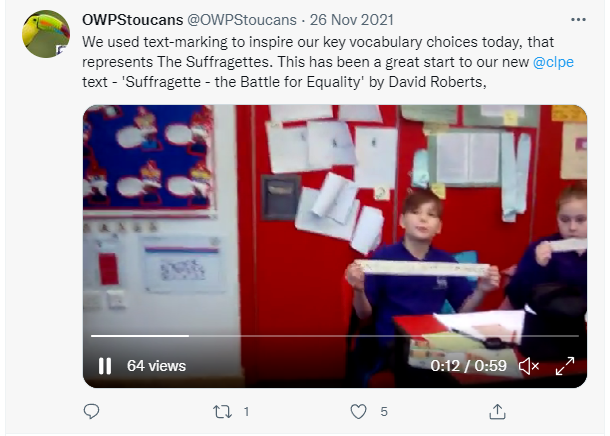The width and height of the screenshot is (610, 436).
Task: Open the share tweet icon
Action: (497, 411)
